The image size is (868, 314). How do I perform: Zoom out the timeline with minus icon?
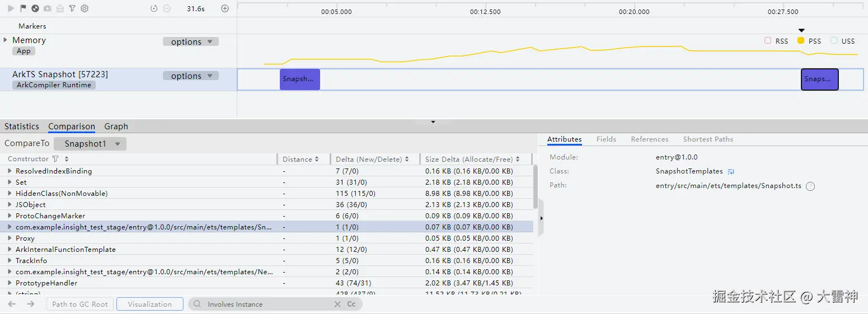[167, 8]
